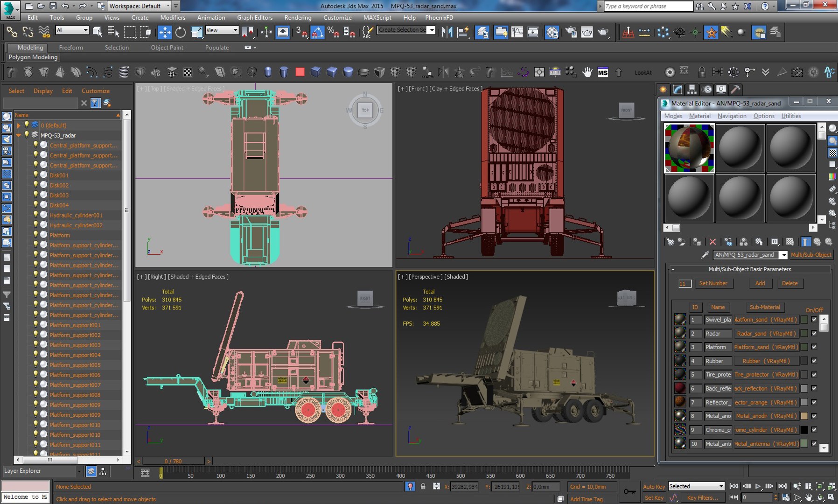
Task: Click the Save file icon
Action: [x=53, y=6]
